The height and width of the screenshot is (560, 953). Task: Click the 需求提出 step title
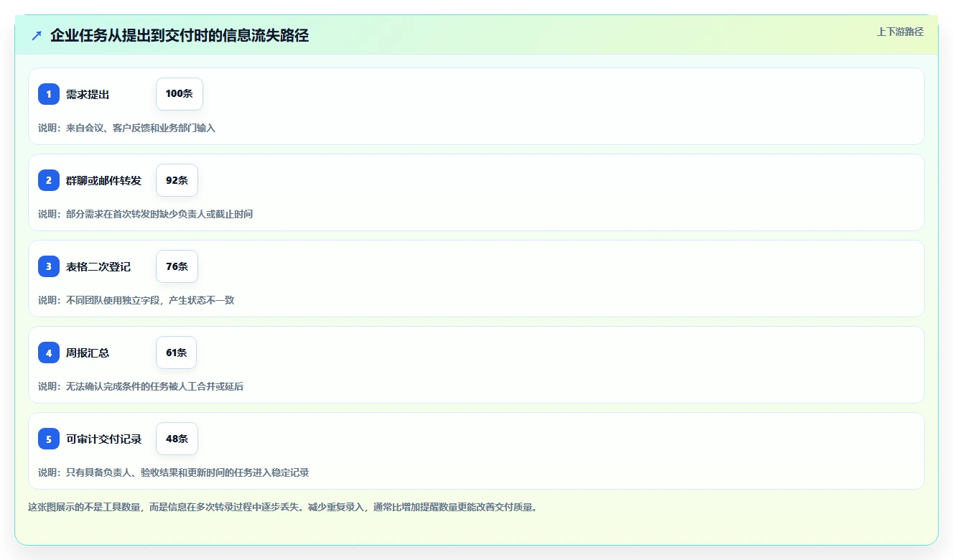88,94
